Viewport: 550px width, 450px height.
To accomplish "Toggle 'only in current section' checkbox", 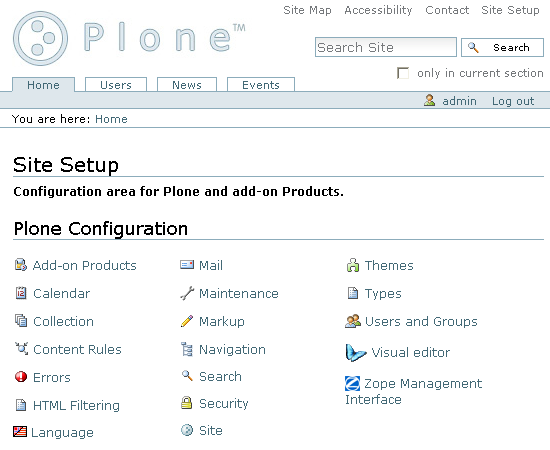I will 403,73.
